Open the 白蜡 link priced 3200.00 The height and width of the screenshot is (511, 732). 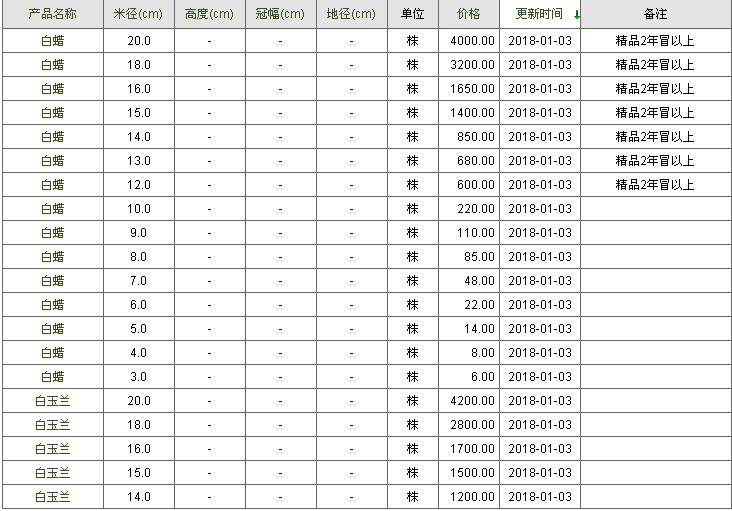pos(52,65)
